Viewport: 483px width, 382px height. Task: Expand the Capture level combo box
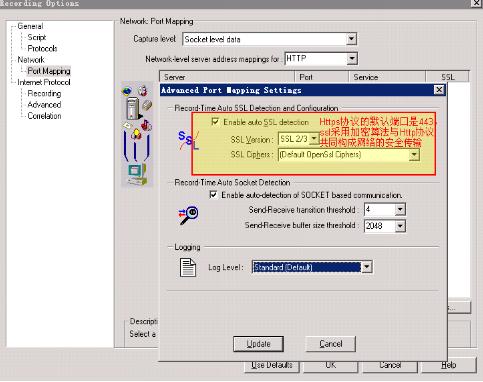[351, 39]
